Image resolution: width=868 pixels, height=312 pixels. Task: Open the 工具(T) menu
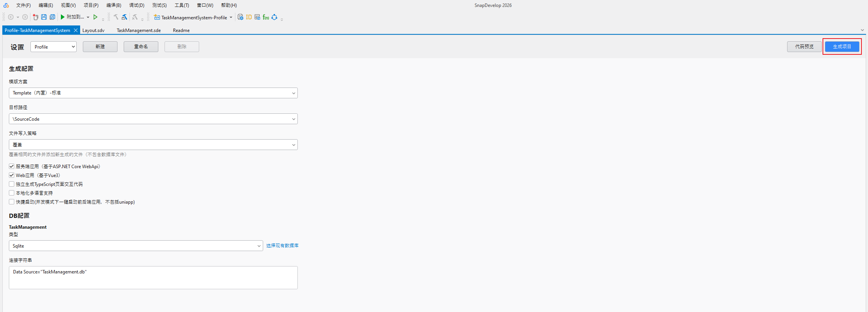(x=182, y=5)
